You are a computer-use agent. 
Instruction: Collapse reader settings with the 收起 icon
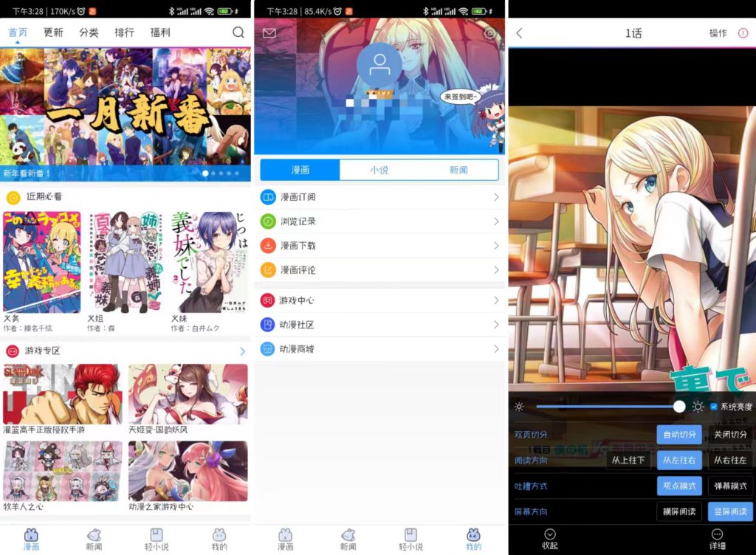(x=549, y=534)
